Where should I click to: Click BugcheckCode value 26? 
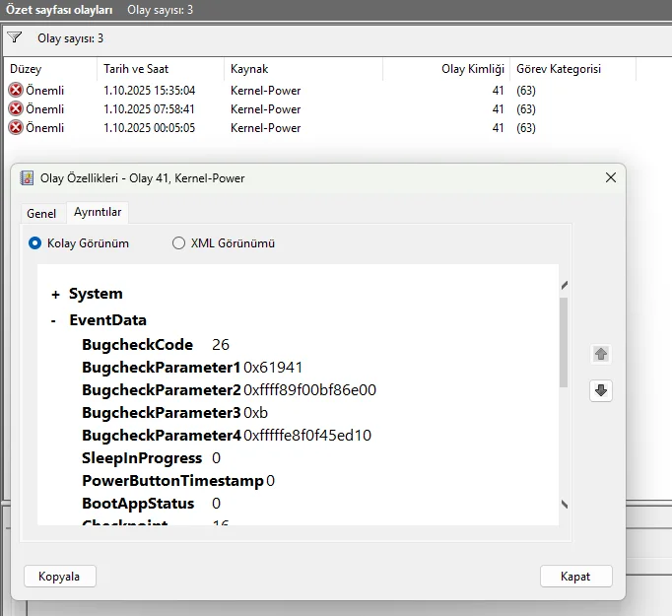[221, 345]
